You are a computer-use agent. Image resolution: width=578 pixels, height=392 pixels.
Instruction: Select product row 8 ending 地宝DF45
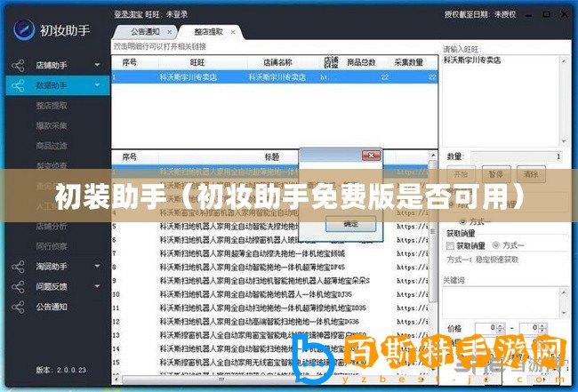pos(270,267)
